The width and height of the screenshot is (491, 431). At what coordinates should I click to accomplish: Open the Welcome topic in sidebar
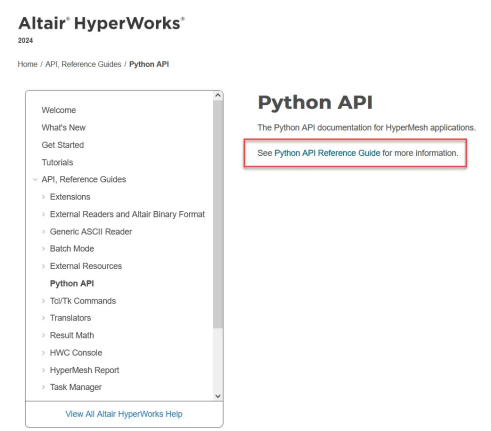click(x=59, y=110)
